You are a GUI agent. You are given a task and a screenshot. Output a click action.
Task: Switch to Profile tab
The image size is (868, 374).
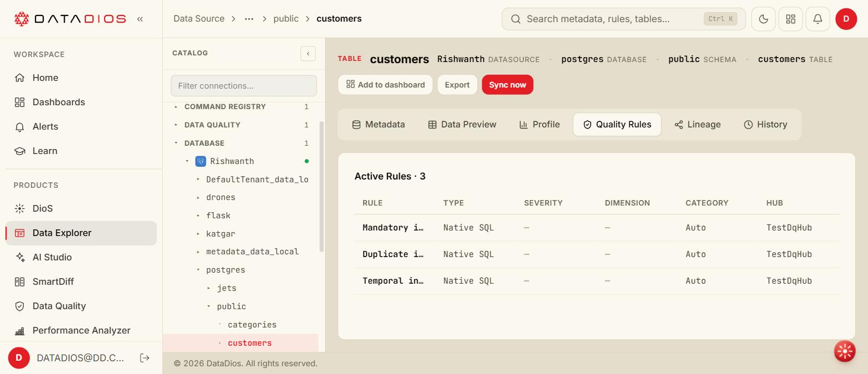point(540,125)
